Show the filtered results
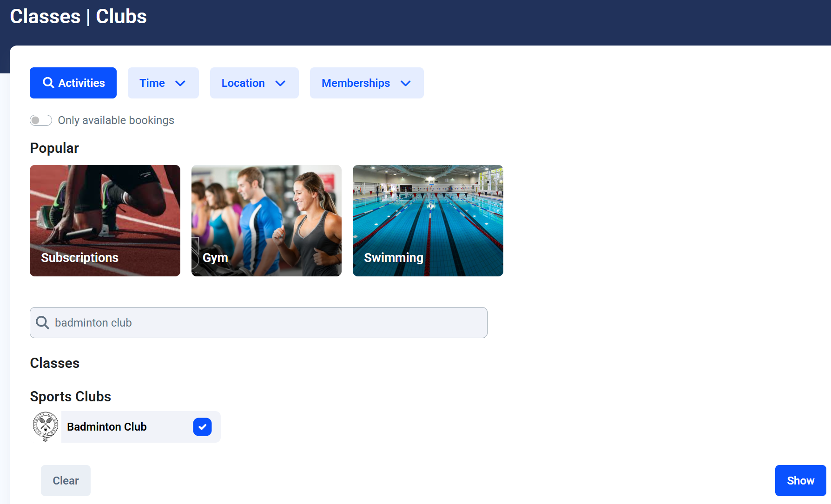The height and width of the screenshot is (504, 831). [x=800, y=480]
